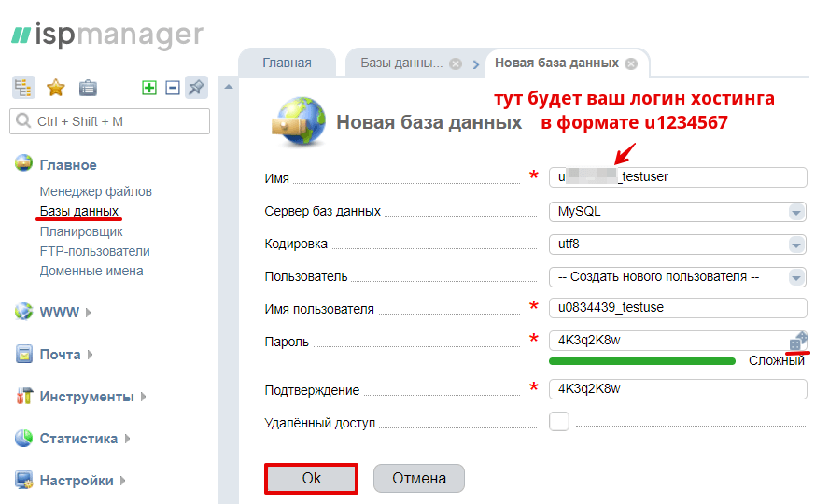The width and height of the screenshot is (815, 504).
Task: Click the tab breadcrumb arrow chevron
Action: [475, 64]
